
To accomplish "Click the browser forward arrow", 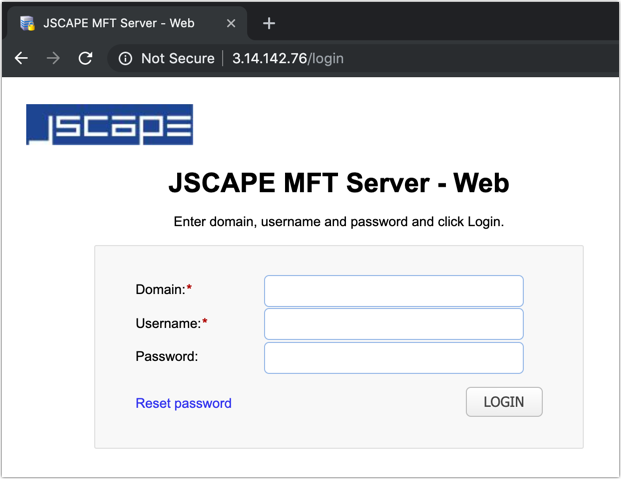I will pyautogui.click(x=53, y=58).
